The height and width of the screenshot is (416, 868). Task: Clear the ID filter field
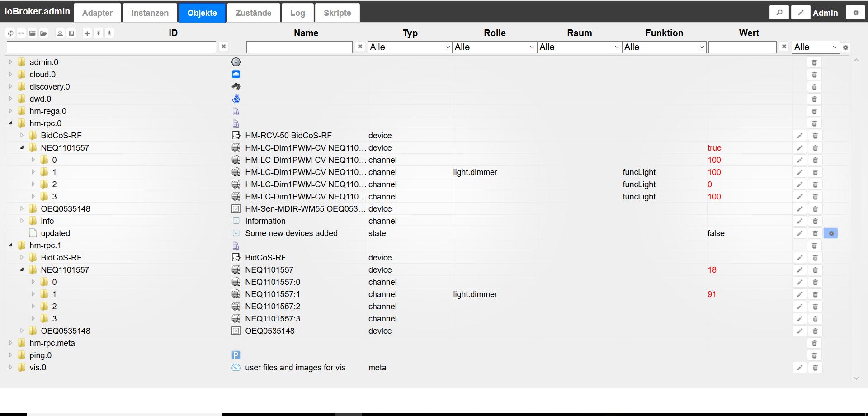tap(223, 47)
